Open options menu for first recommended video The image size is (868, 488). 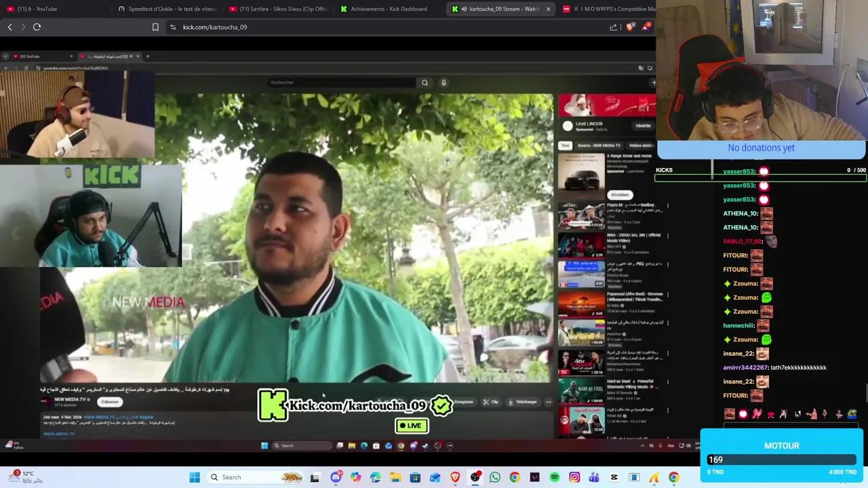click(x=667, y=206)
